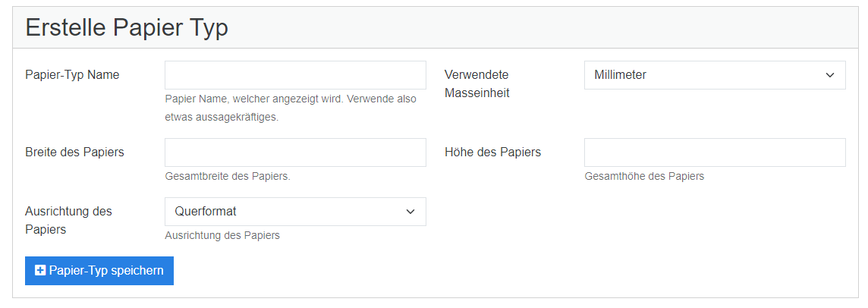Click the plus icon on the save button

40,271
